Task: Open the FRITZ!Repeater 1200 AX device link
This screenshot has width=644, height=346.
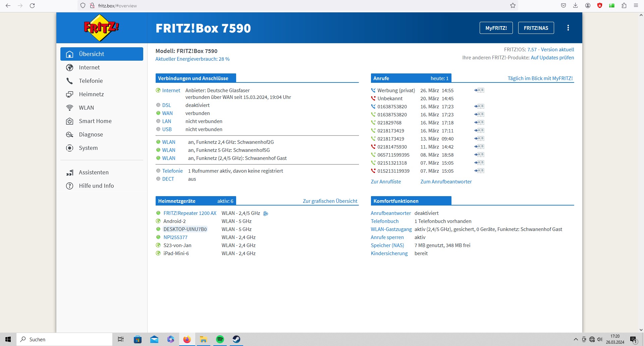Action: pos(190,213)
